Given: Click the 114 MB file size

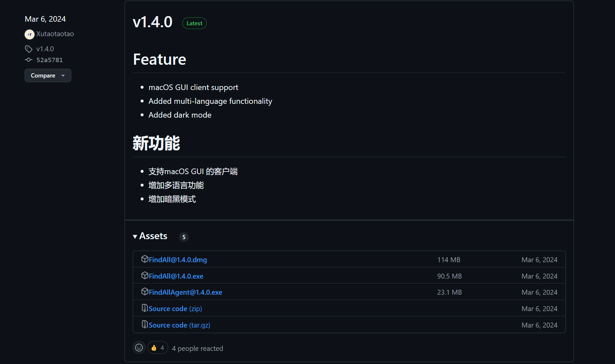Looking at the screenshot, I should tap(449, 260).
